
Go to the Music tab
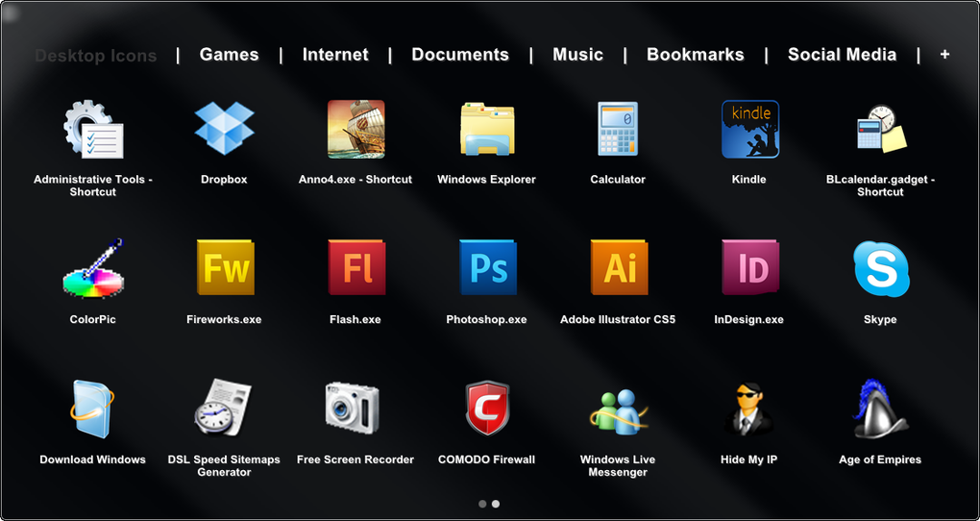(x=578, y=55)
